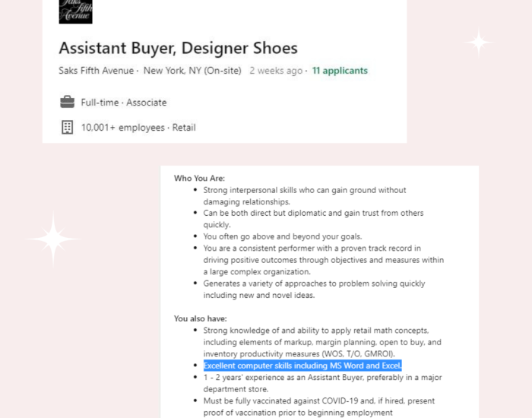Click the Who You Are heading
532x418 pixels.
(x=199, y=178)
